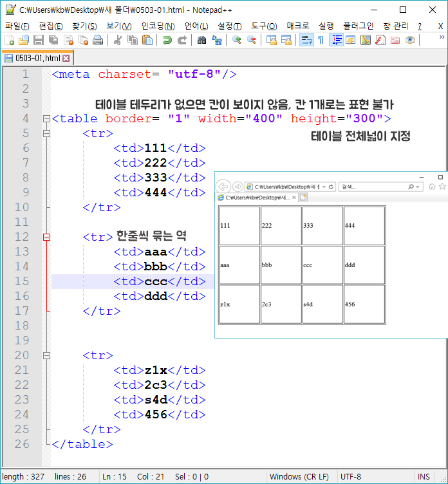Toggle Folder as Workspace icon
Image resolution: width=448 pixels, height=484 pixels.
pos(395,40)
